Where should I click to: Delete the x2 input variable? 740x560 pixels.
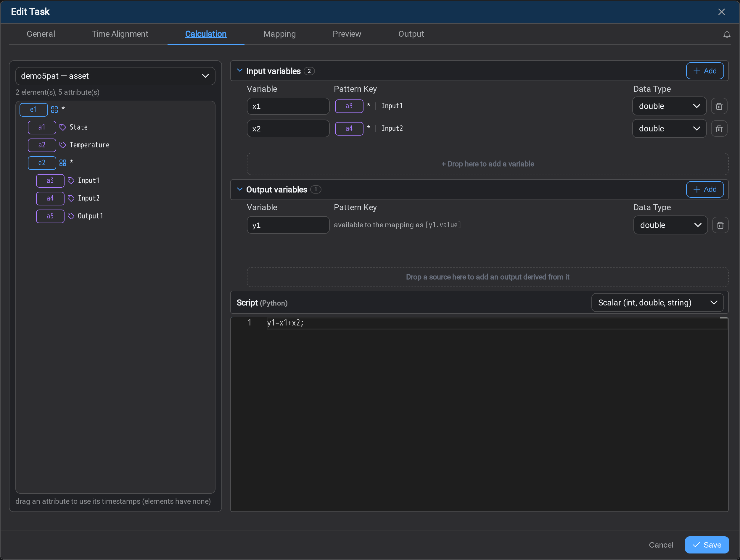pyautogui.click(x=719, y=129)
